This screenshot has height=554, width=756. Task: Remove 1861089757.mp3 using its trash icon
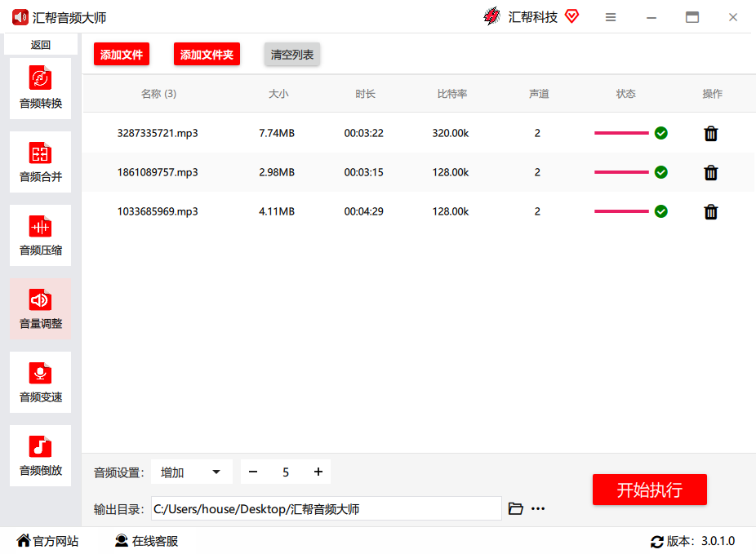pos(710,172)
